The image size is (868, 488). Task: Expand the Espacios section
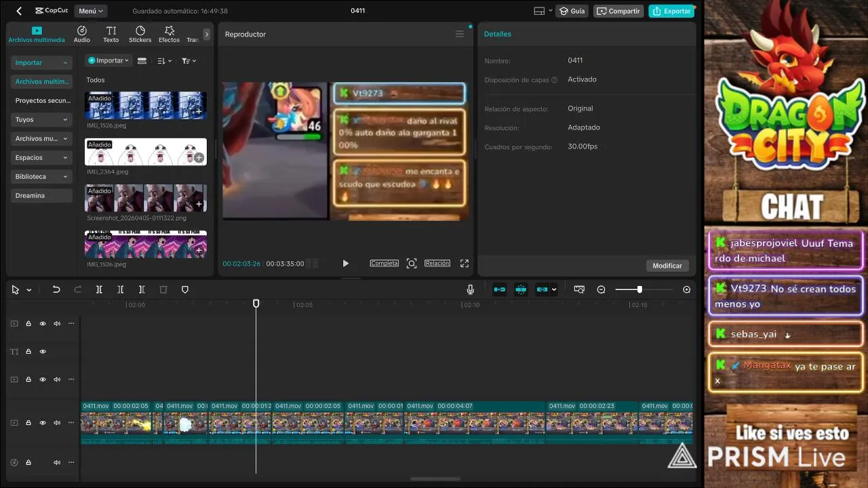[x=41, y=157]
